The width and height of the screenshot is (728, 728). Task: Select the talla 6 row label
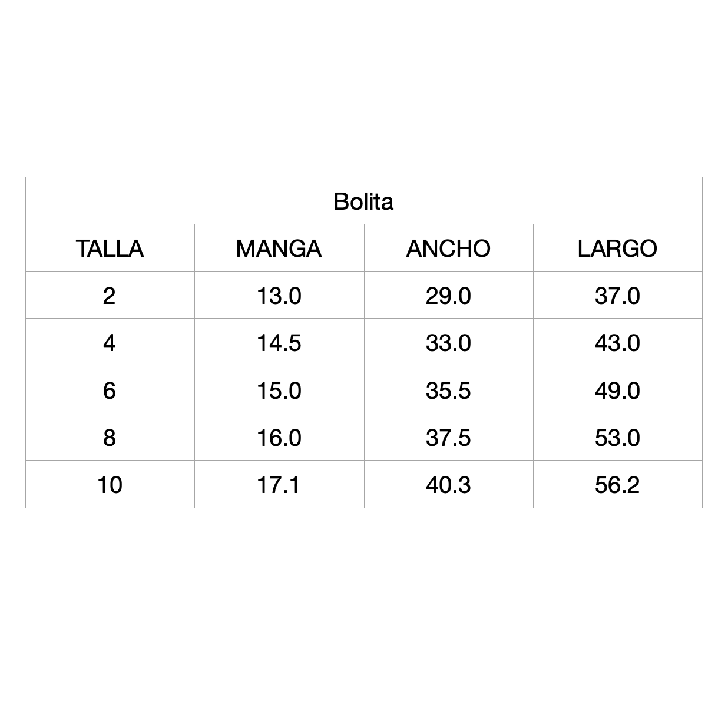110,391
